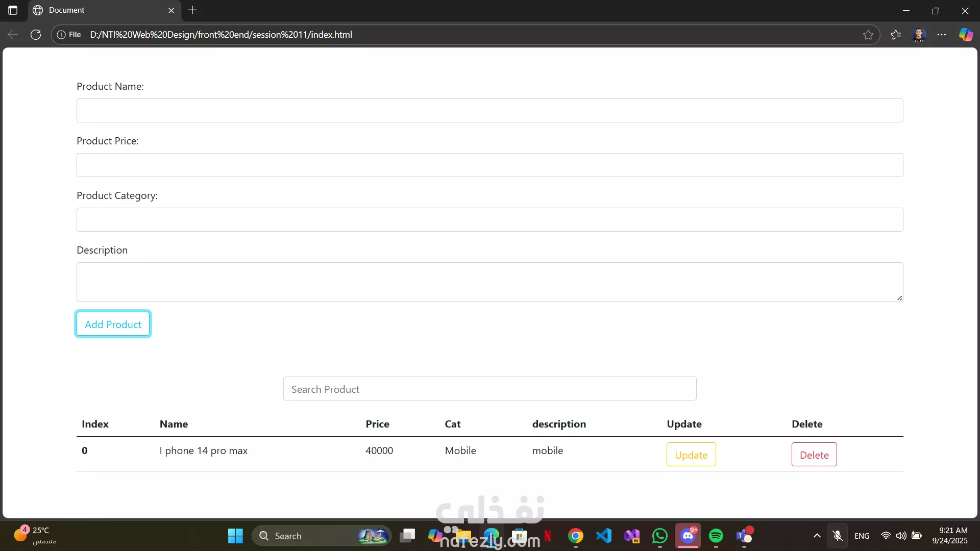Click the browser profile avatar
Image resolution: width=980 pixels, height=551 pixels.
pos(919,35)
